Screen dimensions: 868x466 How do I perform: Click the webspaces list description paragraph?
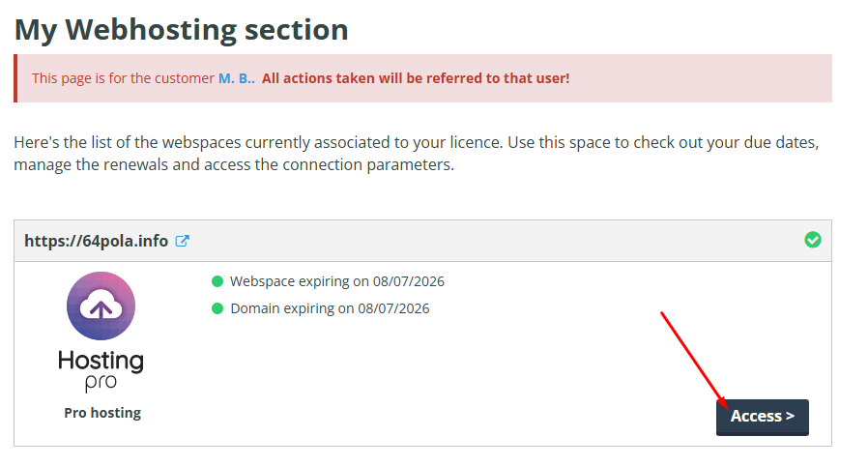417,154
